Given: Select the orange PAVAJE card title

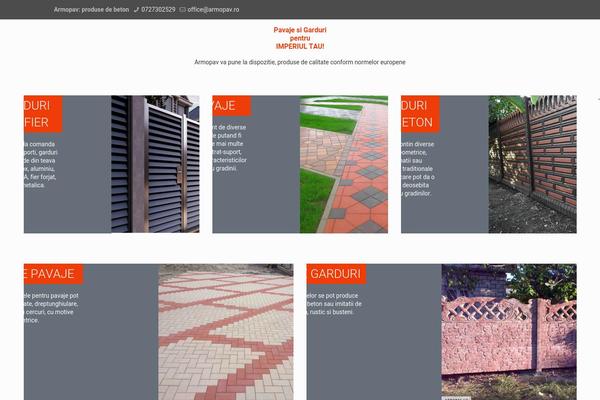Looking at the screenshot, I should tap(232, 106).
